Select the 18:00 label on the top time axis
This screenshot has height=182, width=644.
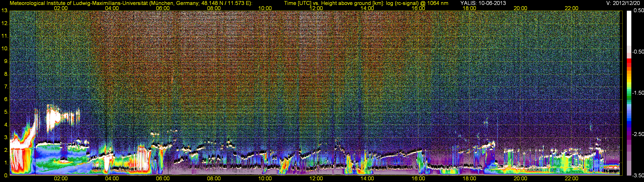469,8
